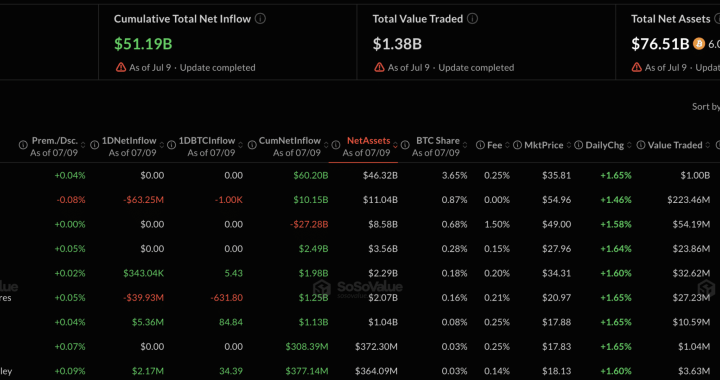Toggle sort arrows on CumNetInflow column
This screenshot has height=380, width=720.
(326, 145)
